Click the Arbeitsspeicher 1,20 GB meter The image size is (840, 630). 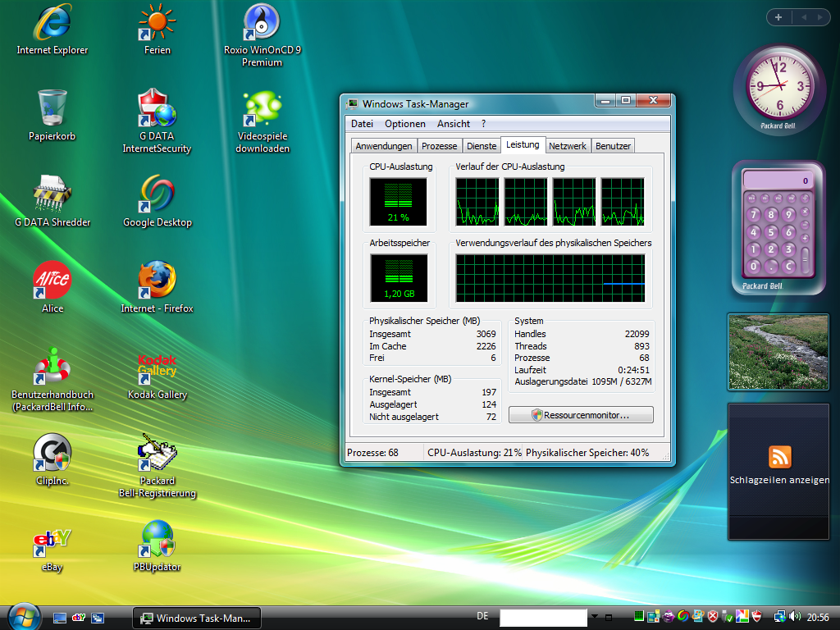[399, 278]
